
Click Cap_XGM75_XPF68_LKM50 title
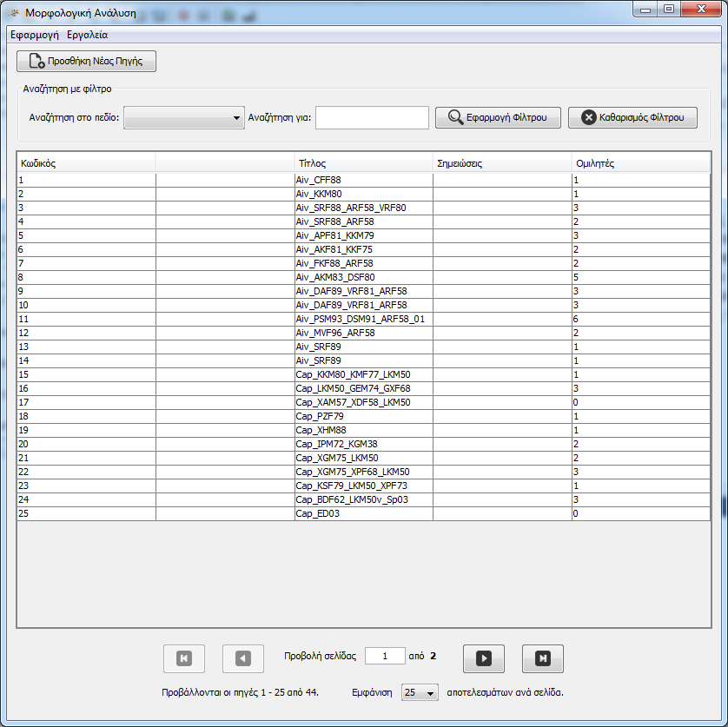pos(363,473)
